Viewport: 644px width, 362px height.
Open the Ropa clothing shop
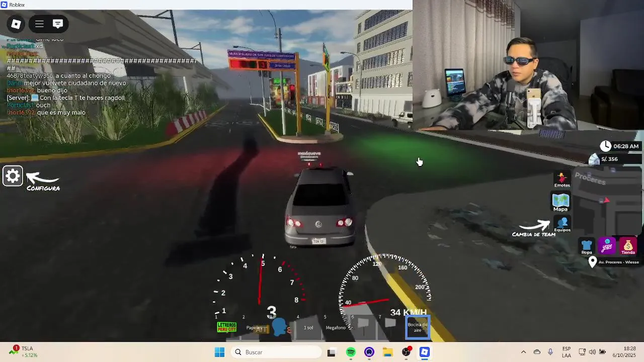coord(587,246)
